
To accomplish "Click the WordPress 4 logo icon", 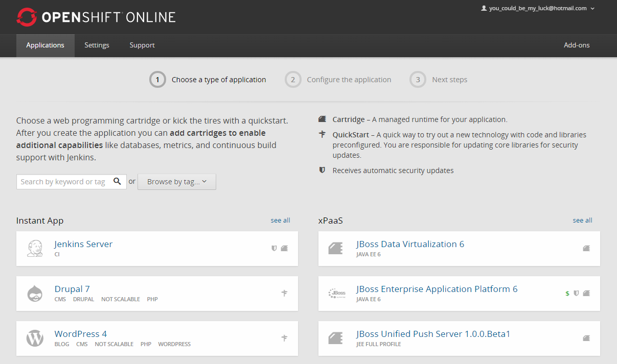I will [35, 338].
